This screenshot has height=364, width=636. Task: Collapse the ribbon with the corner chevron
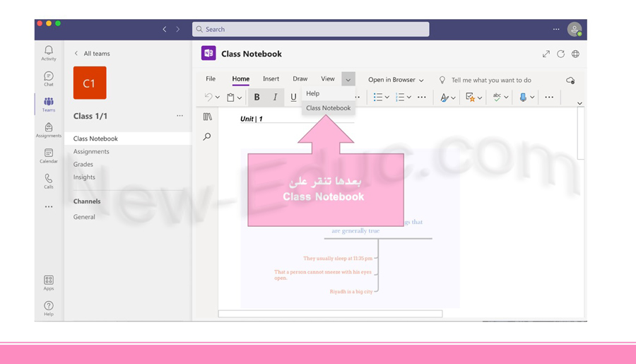coord(579,103)
